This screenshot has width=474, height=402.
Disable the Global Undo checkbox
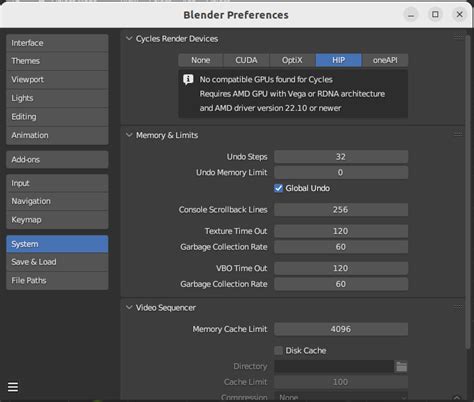tap(278, 188)
